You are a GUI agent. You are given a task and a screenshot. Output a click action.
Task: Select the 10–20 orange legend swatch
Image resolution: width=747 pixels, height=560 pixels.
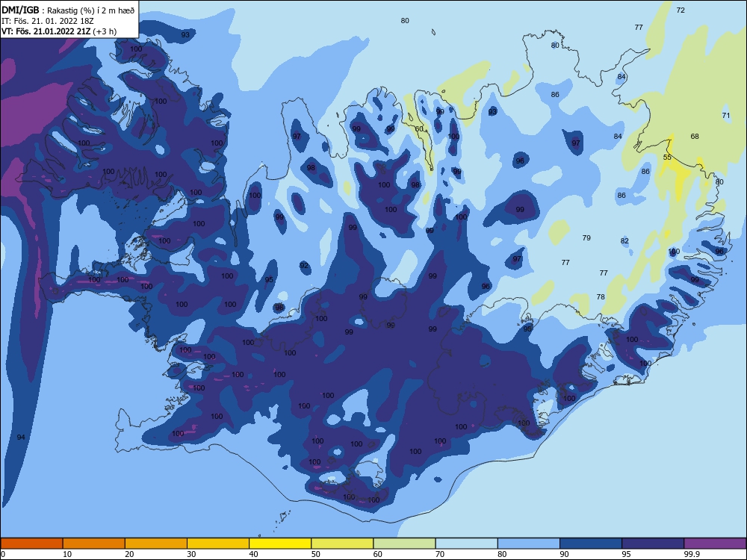point(94,544)
